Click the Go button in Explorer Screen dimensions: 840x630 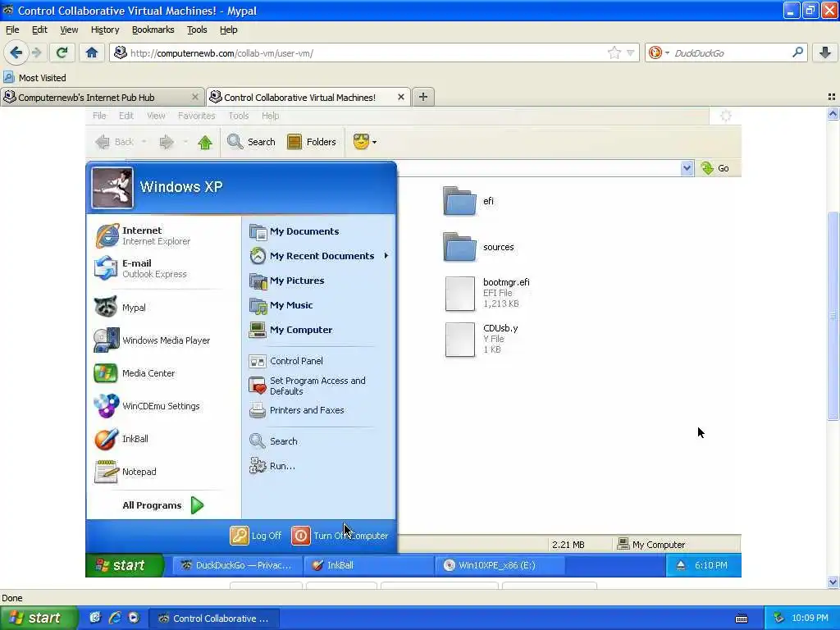click(x=715, y=168)
